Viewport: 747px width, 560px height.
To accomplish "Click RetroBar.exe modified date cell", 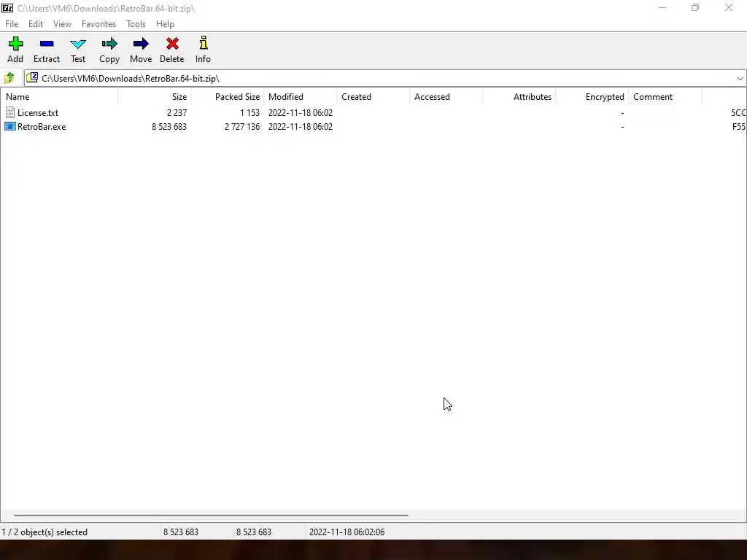I will point(300,127).
